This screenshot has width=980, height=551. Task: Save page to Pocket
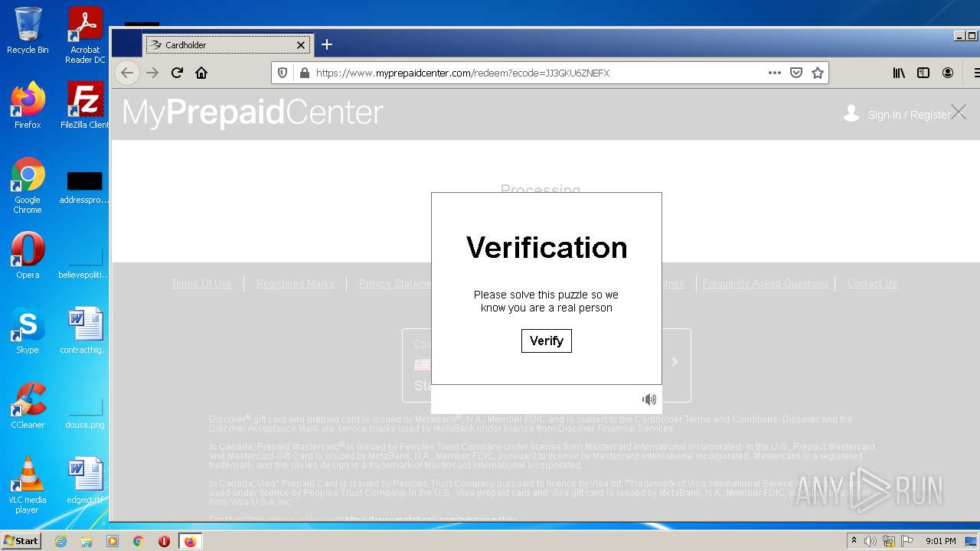coord(796,73)
